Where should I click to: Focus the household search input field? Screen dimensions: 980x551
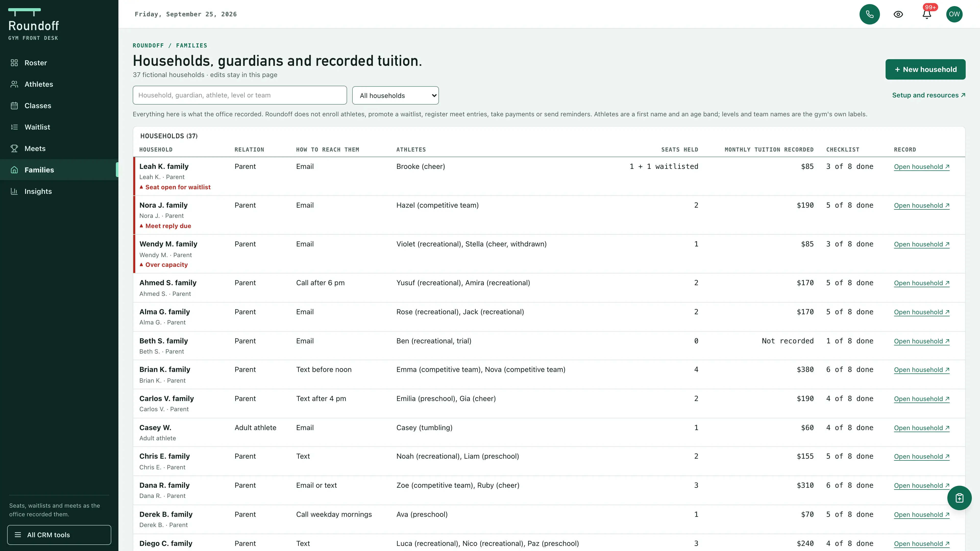click(x=240, y=95)
